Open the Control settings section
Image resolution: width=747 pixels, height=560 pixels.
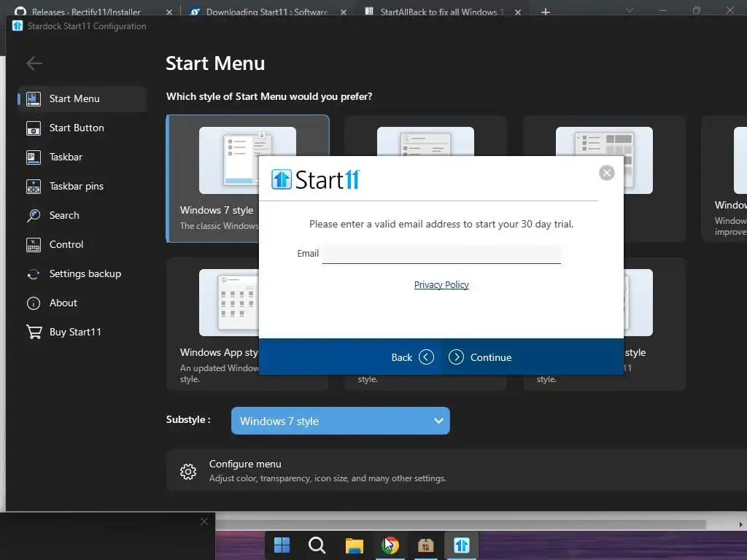click(x=82, y=245)
